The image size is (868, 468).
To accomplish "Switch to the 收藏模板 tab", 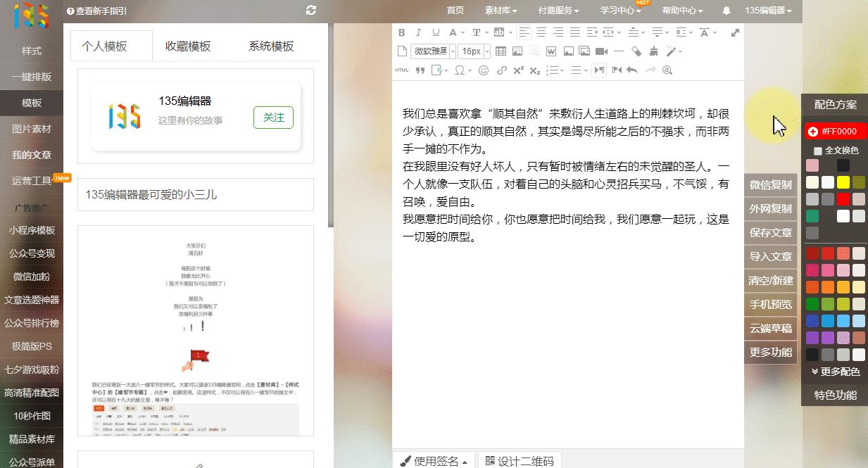I will pos(188,46).
